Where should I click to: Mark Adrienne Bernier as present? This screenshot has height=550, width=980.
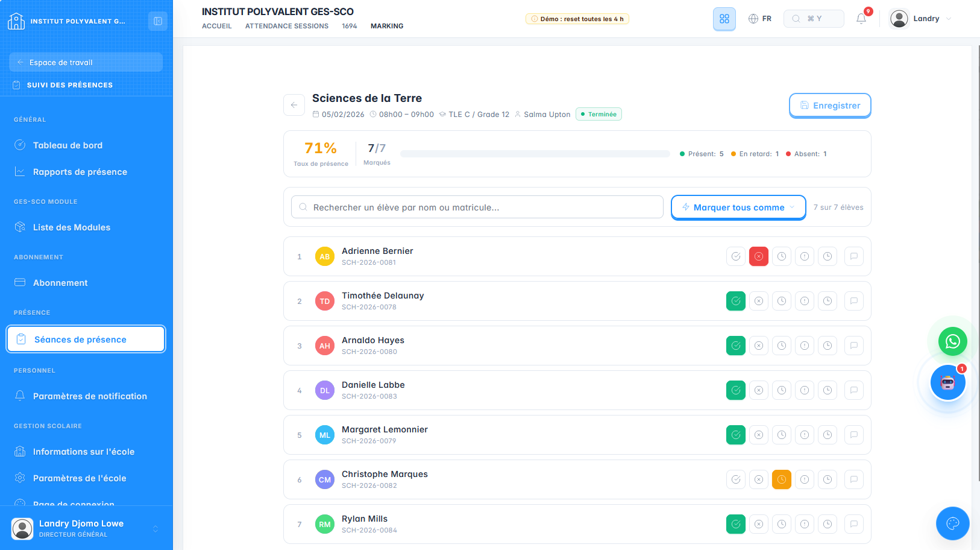click(x=736, y=256)
